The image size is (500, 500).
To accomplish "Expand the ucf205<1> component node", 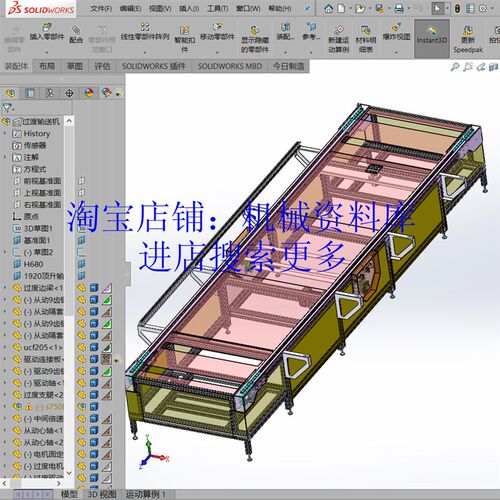I will (5, 347).
